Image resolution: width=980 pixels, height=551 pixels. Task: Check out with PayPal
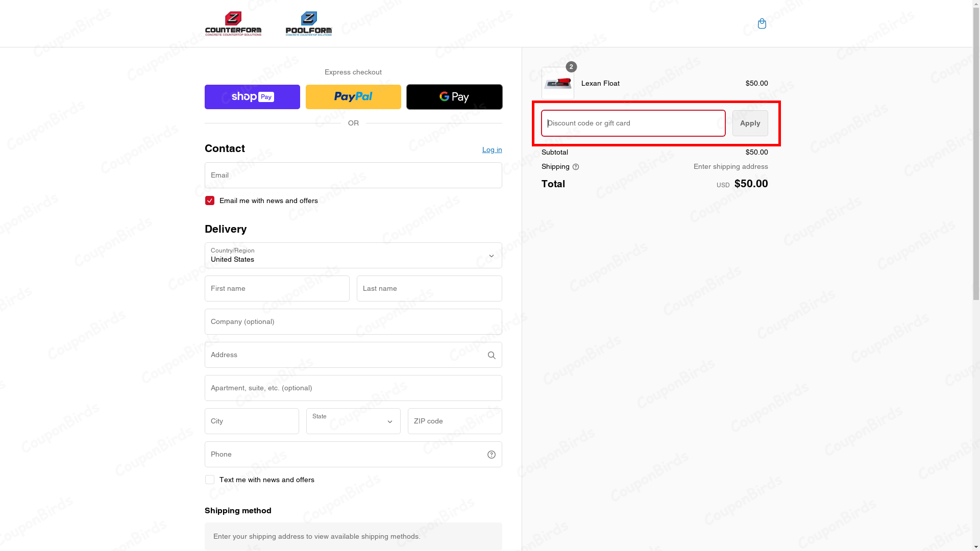click(x=353, y=97)
